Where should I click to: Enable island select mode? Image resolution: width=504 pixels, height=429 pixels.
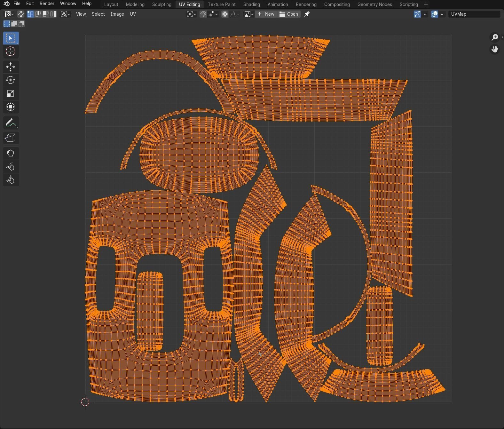pos(53,14)
